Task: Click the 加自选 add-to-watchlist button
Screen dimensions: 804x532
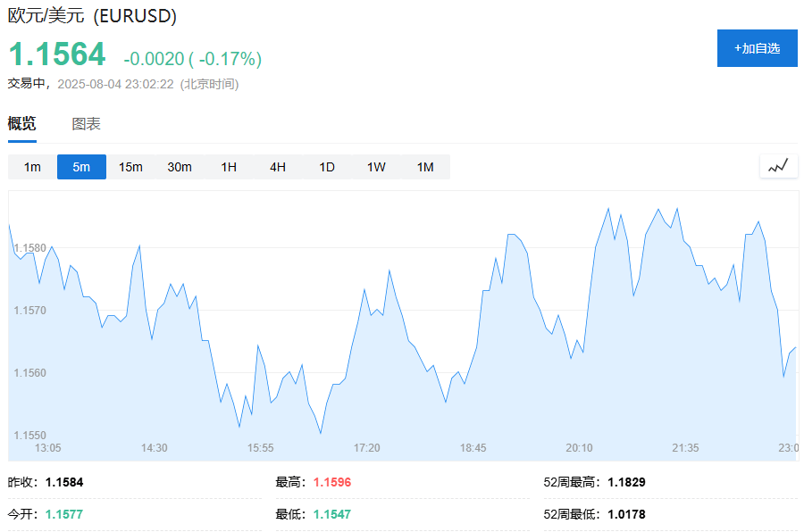Action: click(756, 48)
